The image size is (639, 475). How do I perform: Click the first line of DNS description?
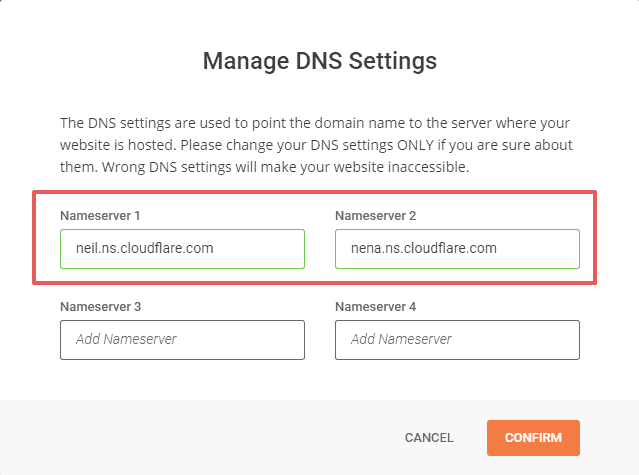pos(315,123)
